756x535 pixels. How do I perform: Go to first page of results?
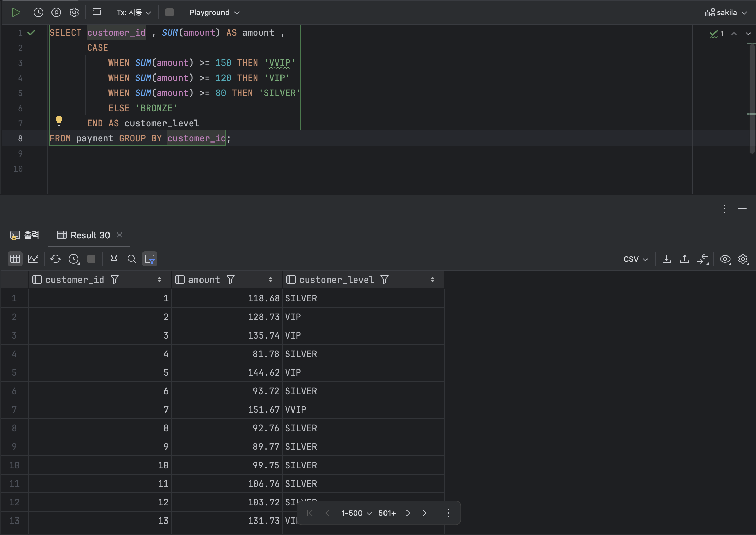pos(310,513)
